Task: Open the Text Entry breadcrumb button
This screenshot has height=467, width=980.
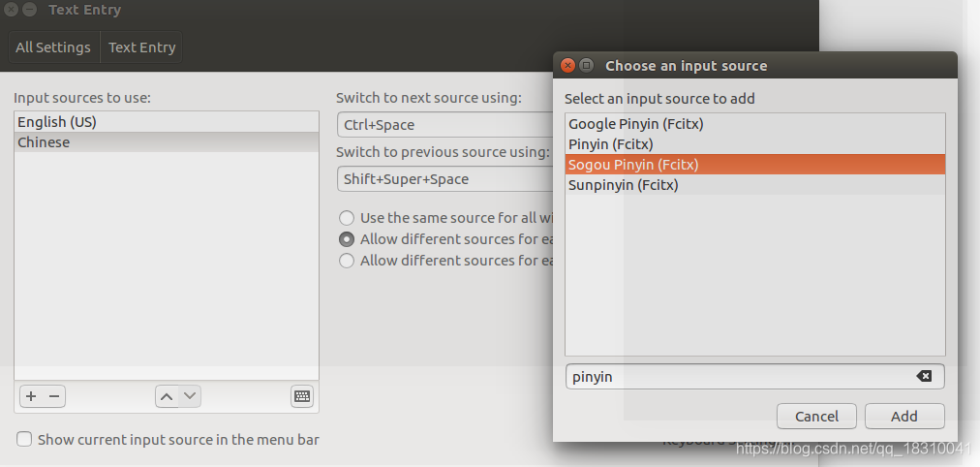Action: point(142,47)
